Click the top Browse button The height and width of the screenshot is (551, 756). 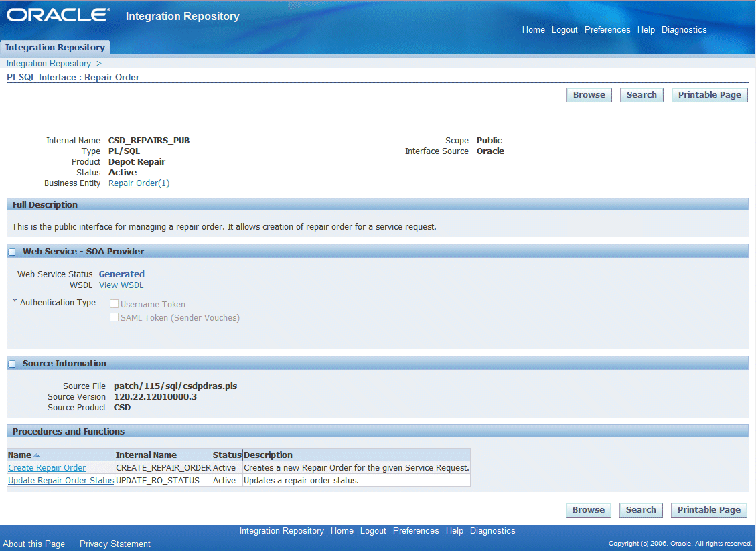click(589, 95)
